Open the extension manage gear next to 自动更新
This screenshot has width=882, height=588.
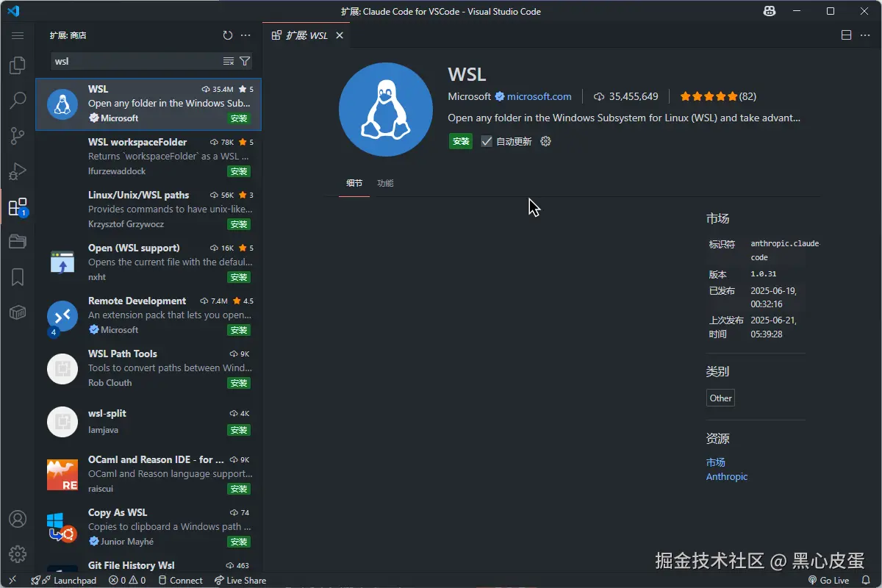[x=545, y=141]
